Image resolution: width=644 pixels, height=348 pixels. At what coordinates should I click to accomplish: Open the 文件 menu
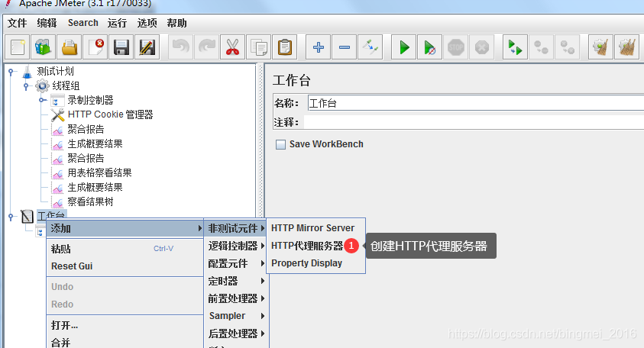(x=18, y=23)
